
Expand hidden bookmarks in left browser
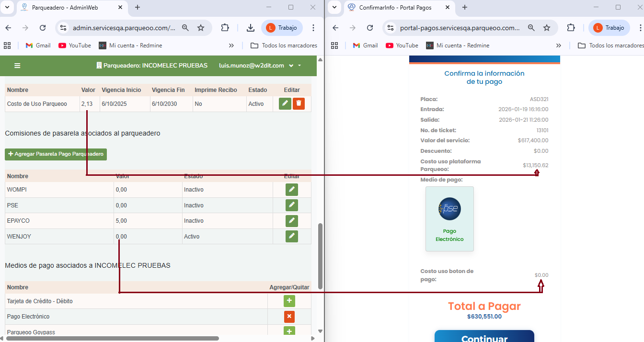(x=231, y=46)
